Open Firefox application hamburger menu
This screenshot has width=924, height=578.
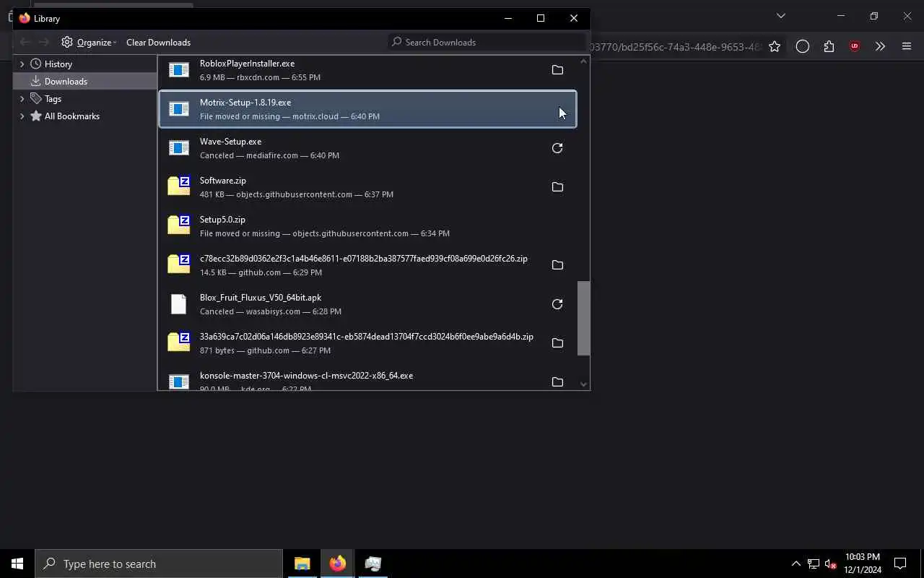pyautogui.click(x=907, y=46)
